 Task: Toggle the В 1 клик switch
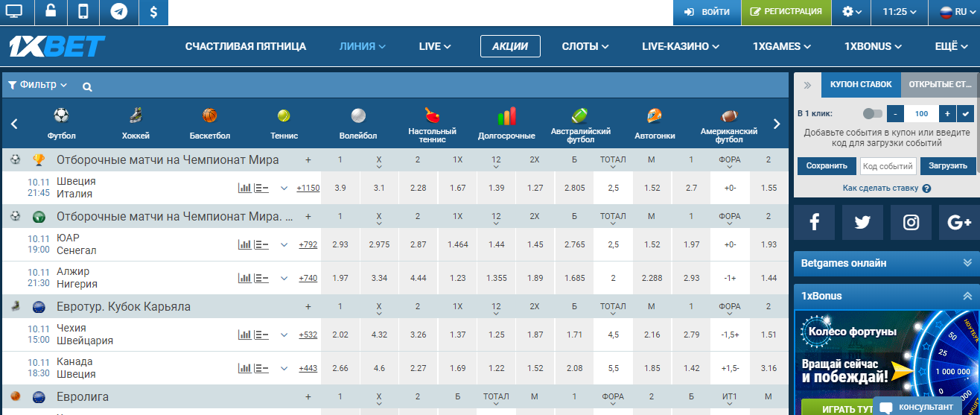click(x=872, y=113)
